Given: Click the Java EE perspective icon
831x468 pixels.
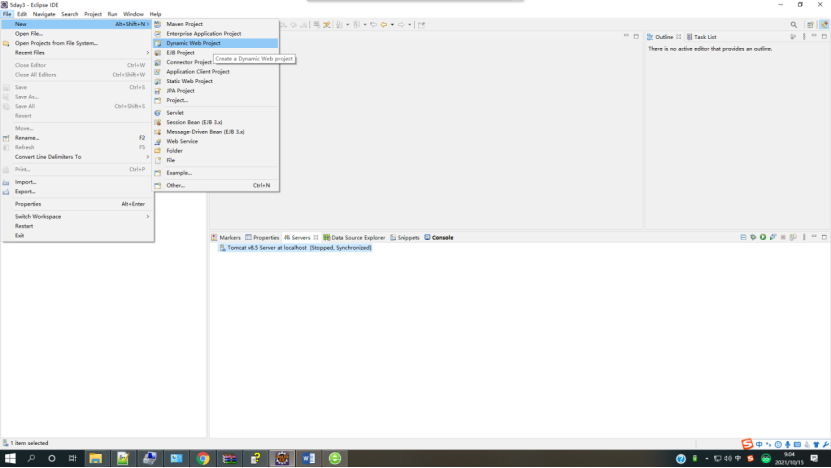Looking at the screenshot, I should (x=824, y=24).
